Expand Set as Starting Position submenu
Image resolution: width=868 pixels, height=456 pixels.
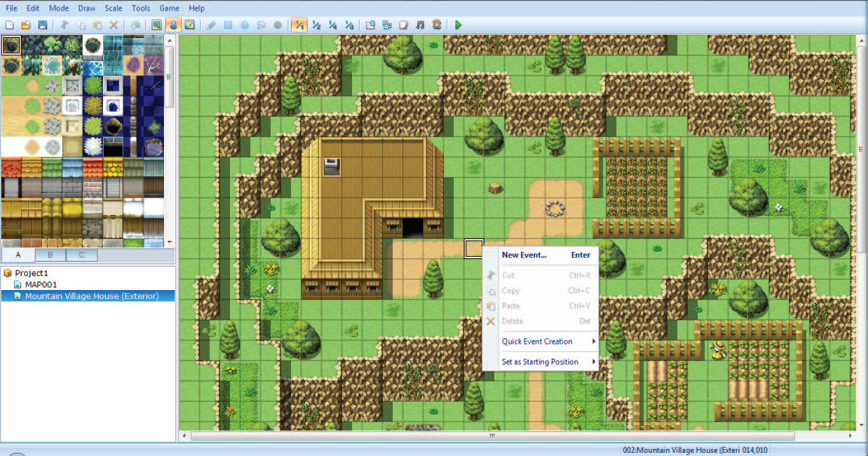[x=541, y=362]
